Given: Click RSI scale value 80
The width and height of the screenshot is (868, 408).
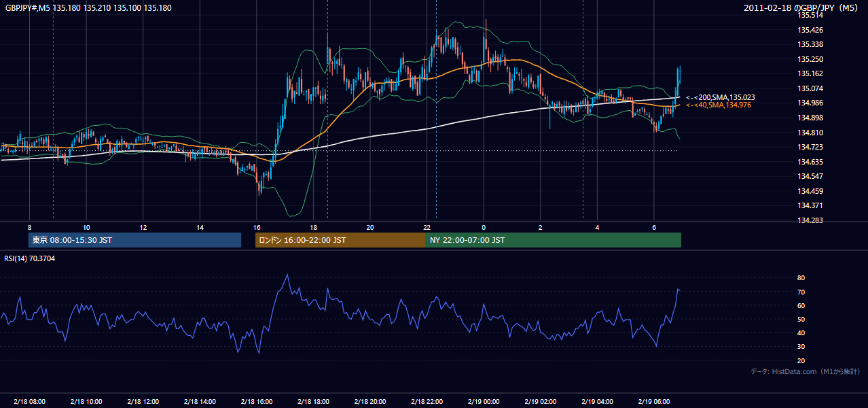Looking at the screenshot, I should coord(801,278).
